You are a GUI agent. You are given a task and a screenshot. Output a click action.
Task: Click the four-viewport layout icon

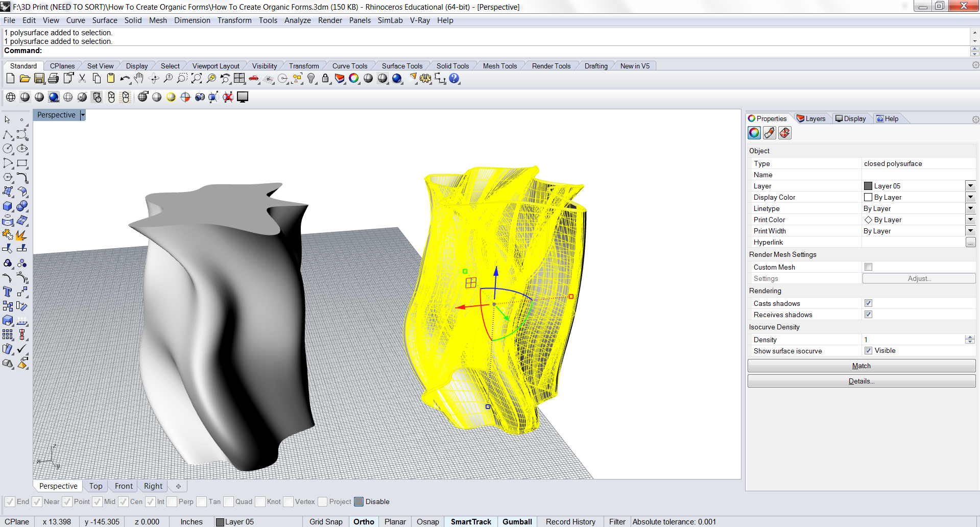[240, 79]
